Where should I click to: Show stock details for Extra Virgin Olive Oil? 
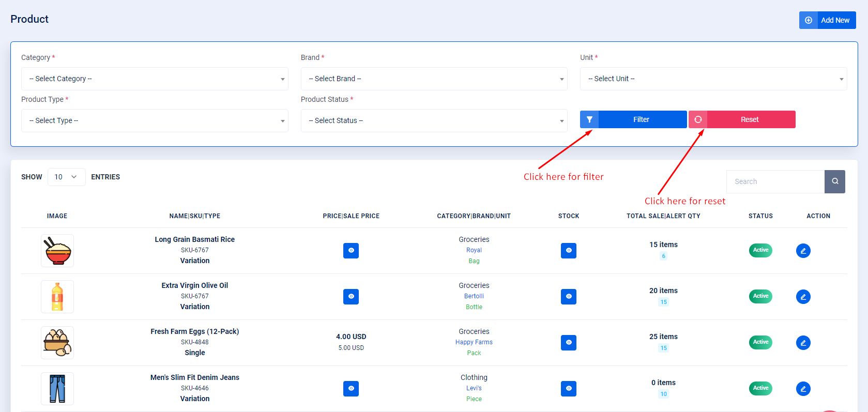coord(569,297)
